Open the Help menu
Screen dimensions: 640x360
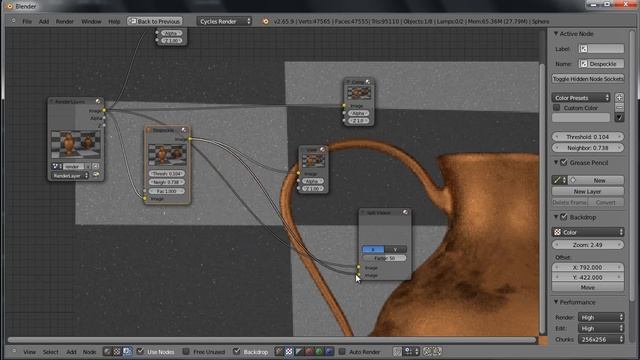coord(114,21)
